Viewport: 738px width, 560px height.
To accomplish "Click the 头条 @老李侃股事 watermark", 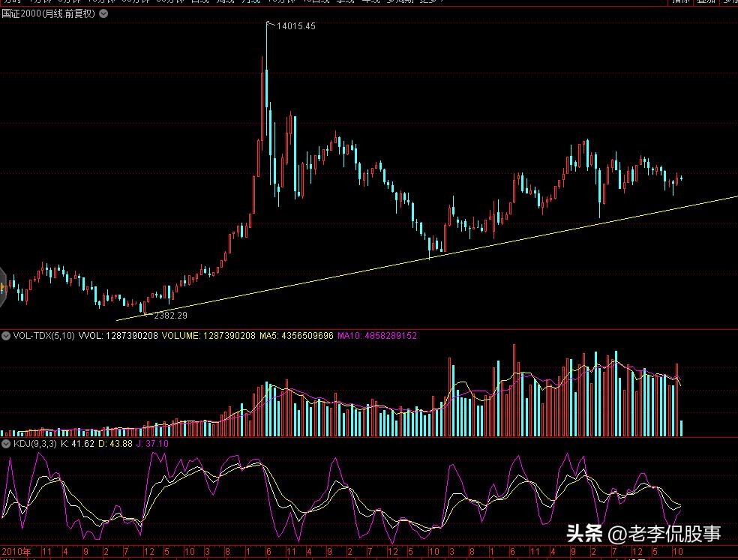I will [x=643, y=533].
